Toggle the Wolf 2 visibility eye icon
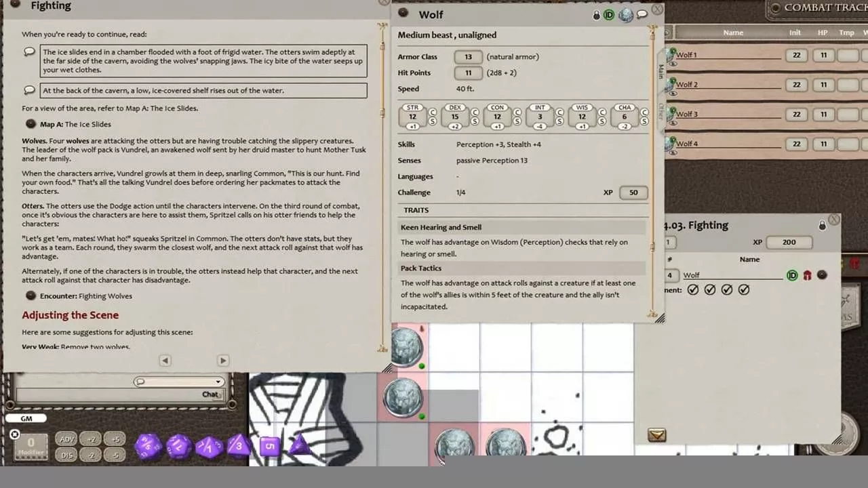 [673, 94]
